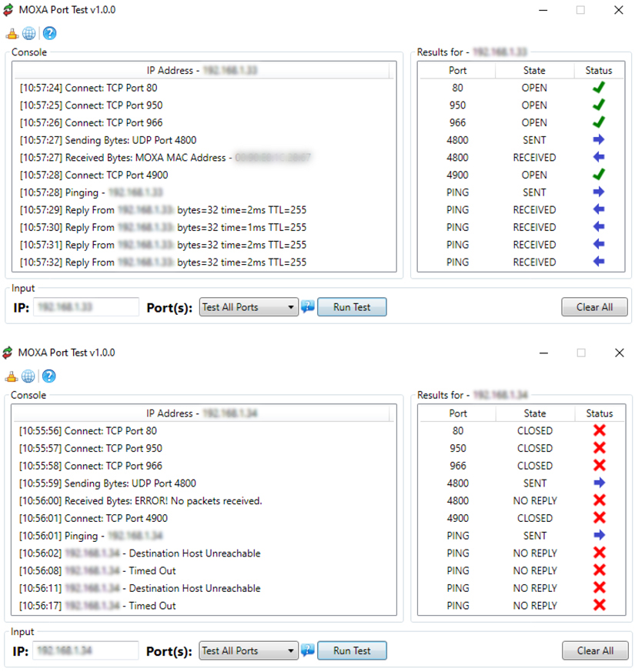Viewport: 635px width, 672px height.
Task: Select the '[10:56:08]' Timed Out console line
Action: click(97, 571)
